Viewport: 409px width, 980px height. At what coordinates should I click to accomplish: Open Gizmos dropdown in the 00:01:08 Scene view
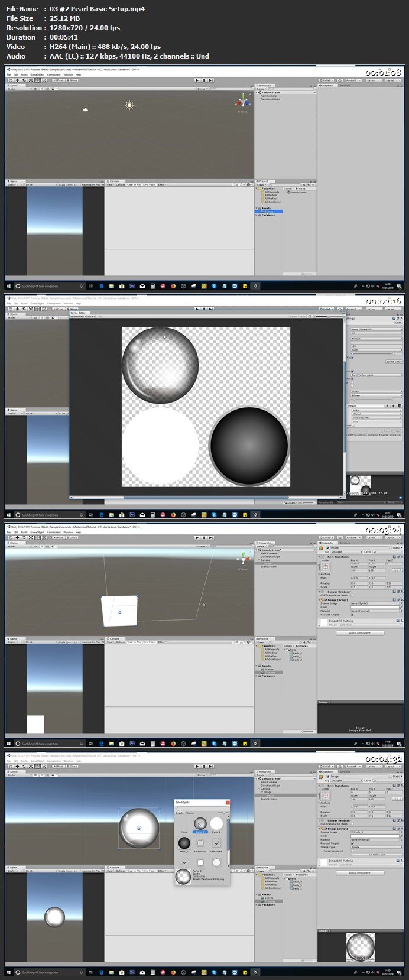(x=203, y=89)
